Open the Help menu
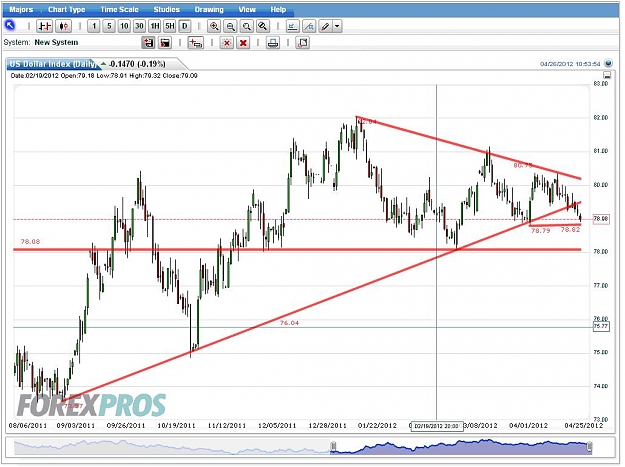Viewport: 625px width, 467px height. 278,10
